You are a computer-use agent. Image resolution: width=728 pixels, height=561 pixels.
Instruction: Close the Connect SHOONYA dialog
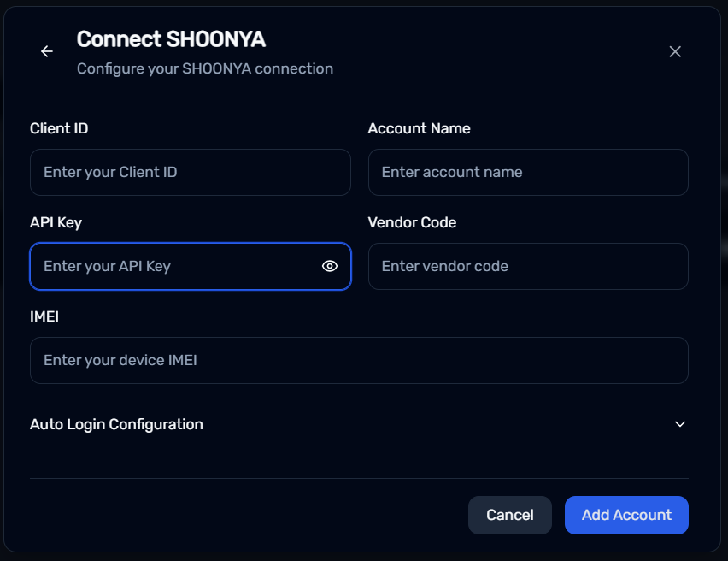(675, 51)
